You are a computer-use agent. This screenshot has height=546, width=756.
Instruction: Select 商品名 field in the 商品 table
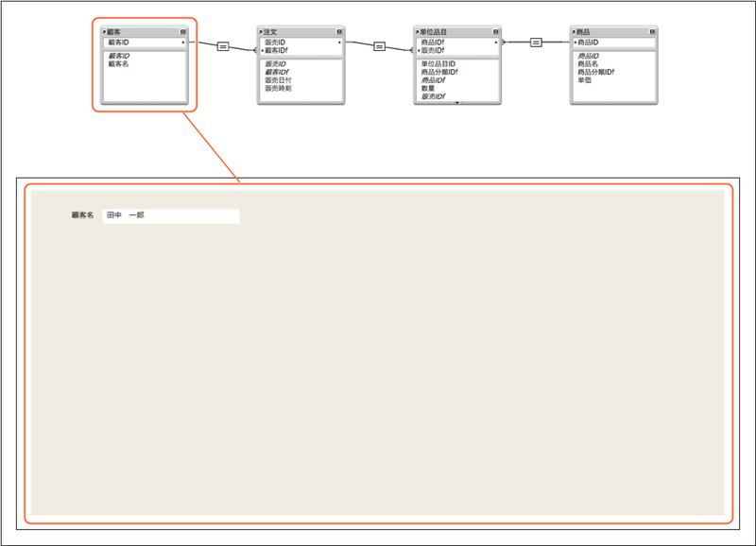click(x=588, y=63)
